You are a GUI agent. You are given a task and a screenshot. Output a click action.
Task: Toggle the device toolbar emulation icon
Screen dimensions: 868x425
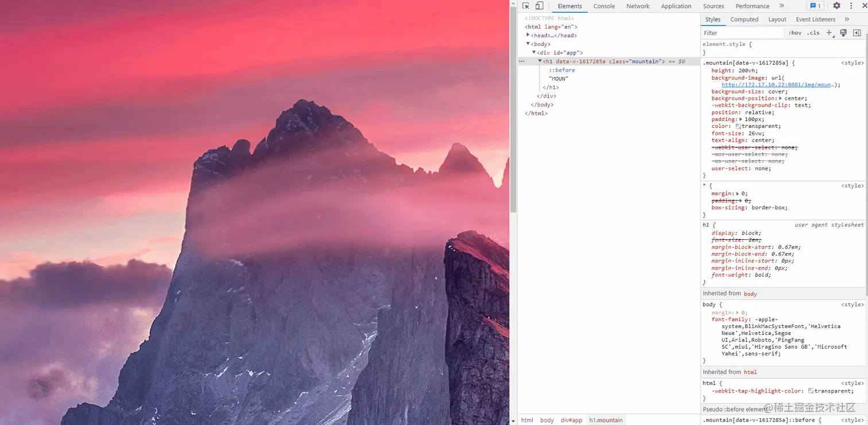pos(540,6)
